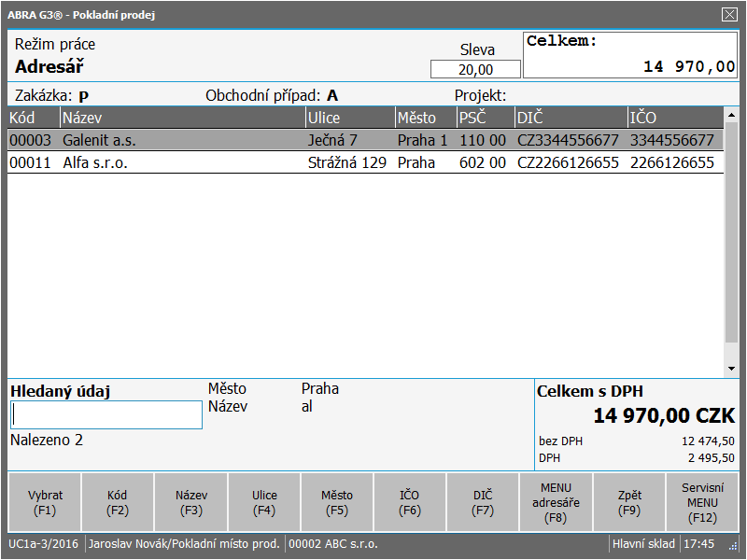This screenshot has width=747, height=560.
Task: Click the Ulice (F4) button
Action: (264, 502)
